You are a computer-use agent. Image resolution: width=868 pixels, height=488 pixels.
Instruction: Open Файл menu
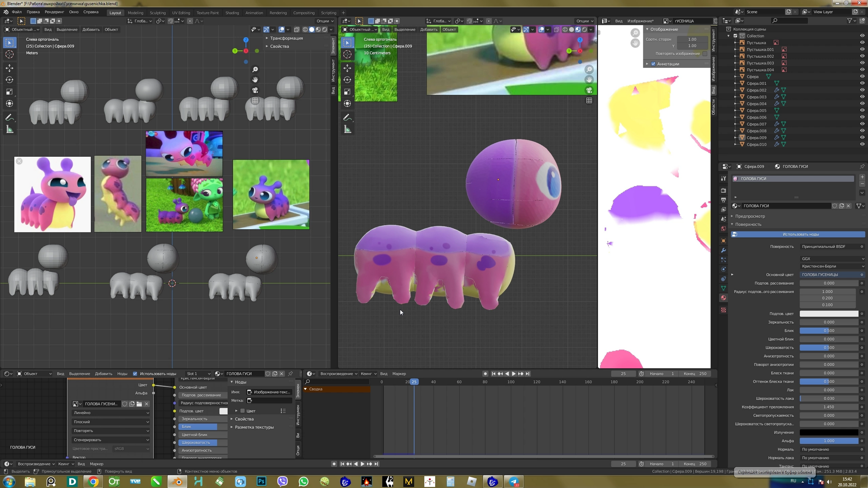coord(17,12)
